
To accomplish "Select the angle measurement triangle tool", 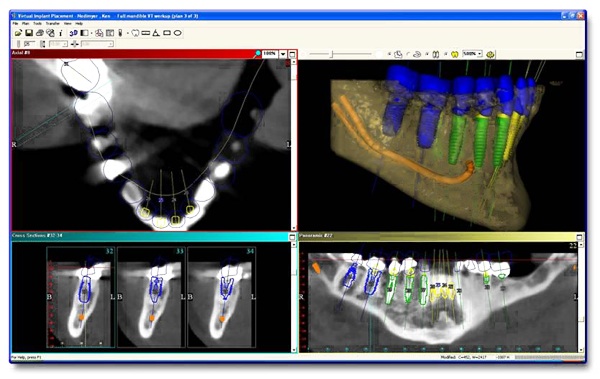I will pos(156,33).
